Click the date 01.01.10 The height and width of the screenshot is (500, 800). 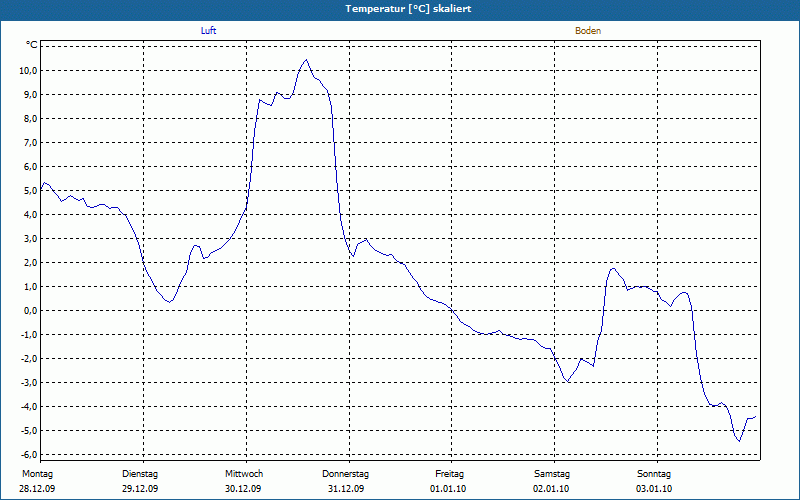448,489
